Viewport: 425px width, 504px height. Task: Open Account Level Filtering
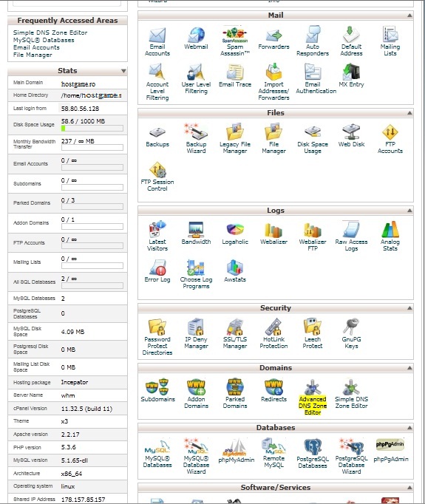pos(157,82)
